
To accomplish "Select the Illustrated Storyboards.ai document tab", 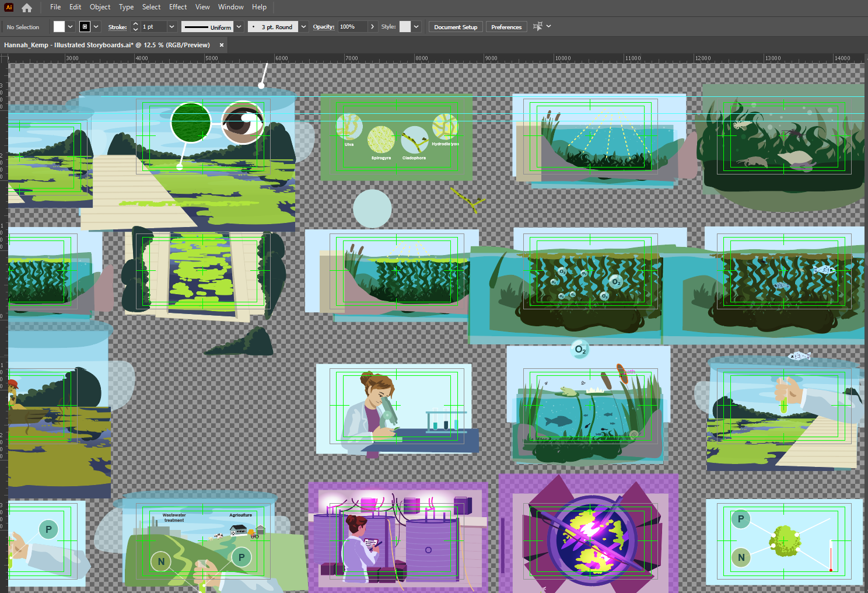I will [x=107, y=45].
